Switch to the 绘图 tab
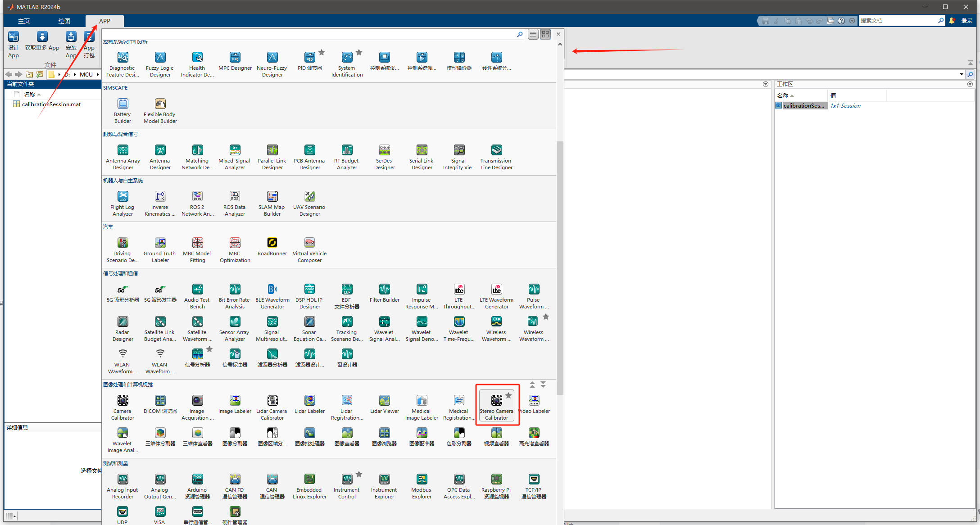This screenshot has height=525, width=980. coord(64,21)
